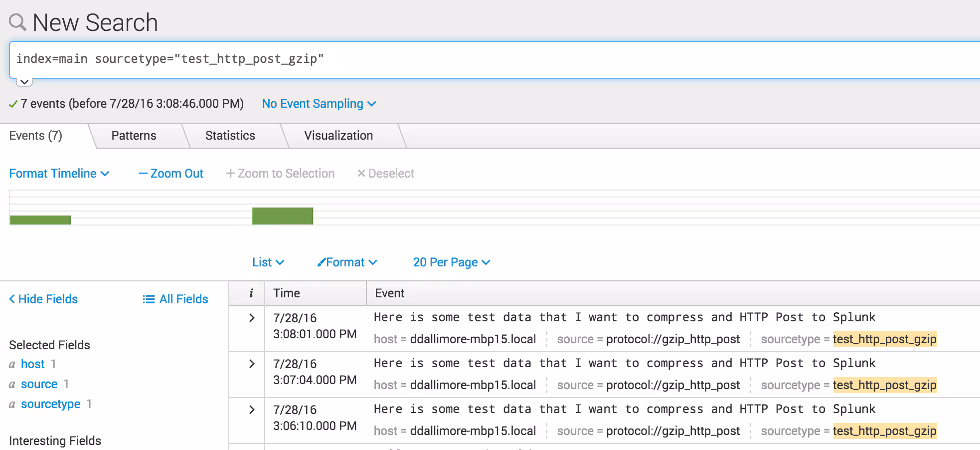Click the host field in Selected Fields
This screenshot has height=450, width=980.
pyautogui.click(x=33, y=364)
